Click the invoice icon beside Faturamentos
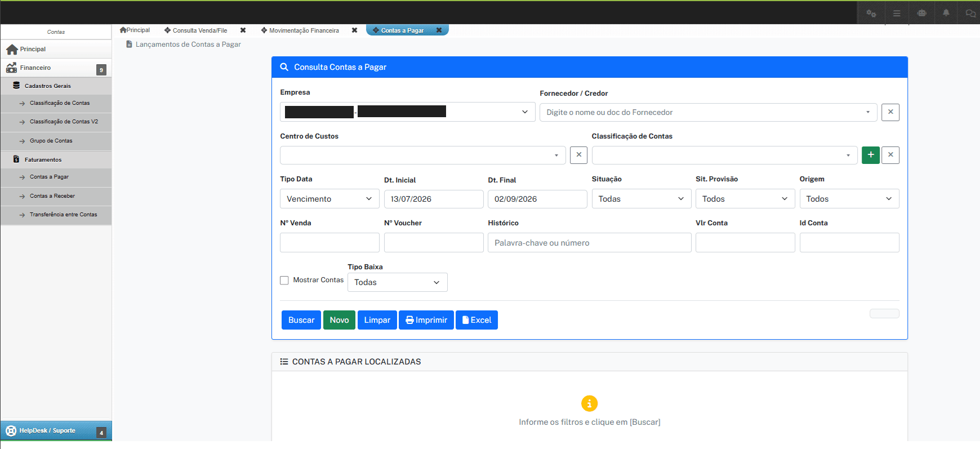 click(x=16, y=159)
